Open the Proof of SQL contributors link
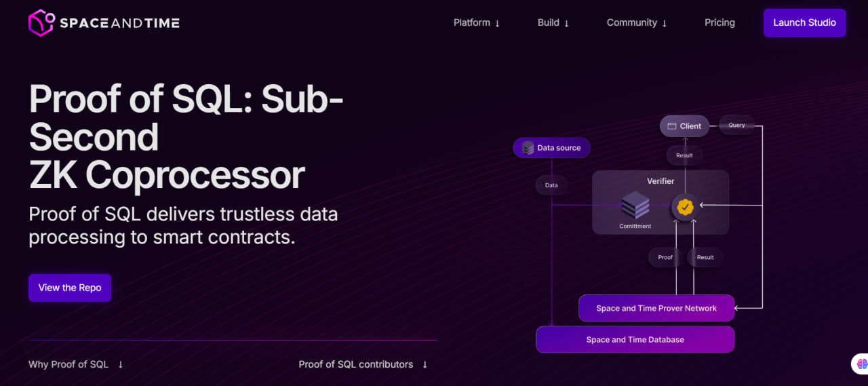Image resolution: width=868 pixels, height=386 pixels. point(355,364)
